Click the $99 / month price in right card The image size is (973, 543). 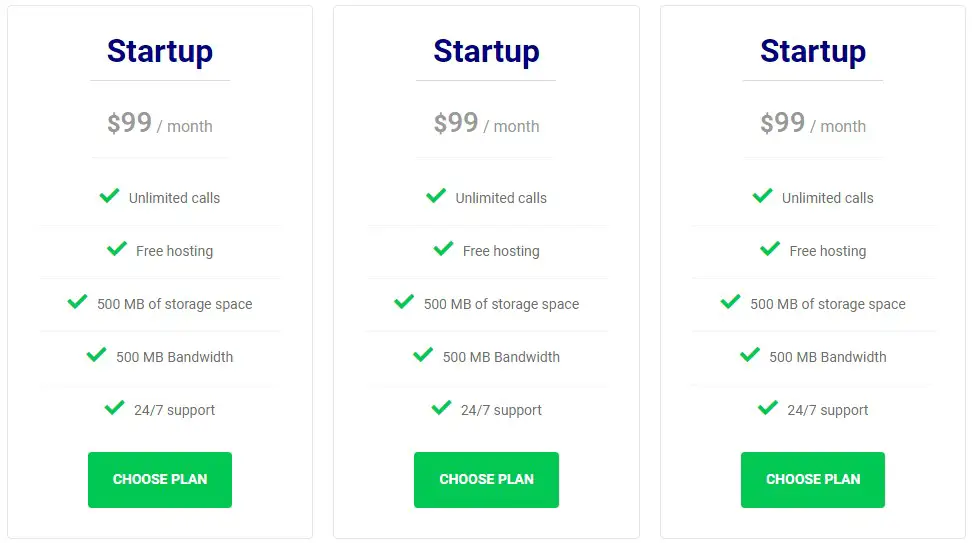click(813, 123)
